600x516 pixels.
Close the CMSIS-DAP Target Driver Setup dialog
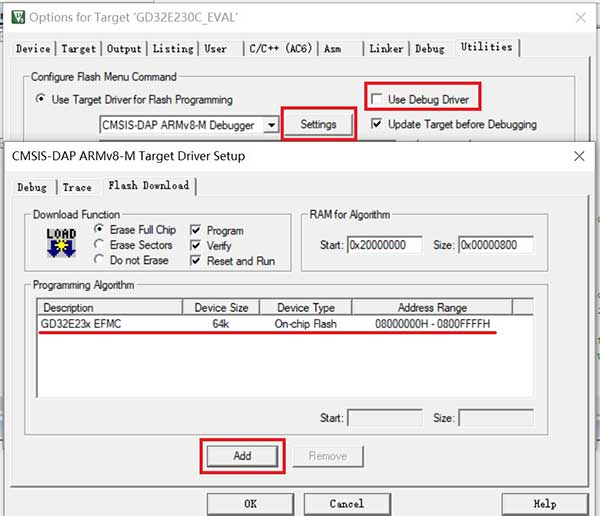coord(579,156)
